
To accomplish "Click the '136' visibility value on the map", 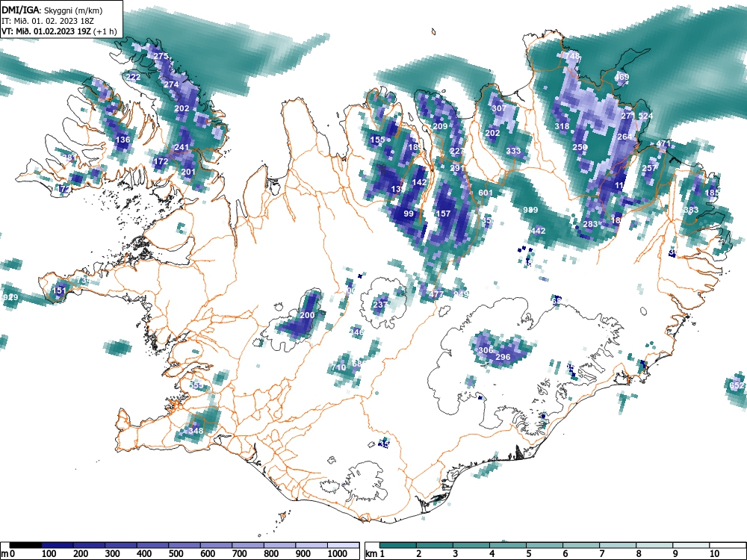I will [123, 140].
